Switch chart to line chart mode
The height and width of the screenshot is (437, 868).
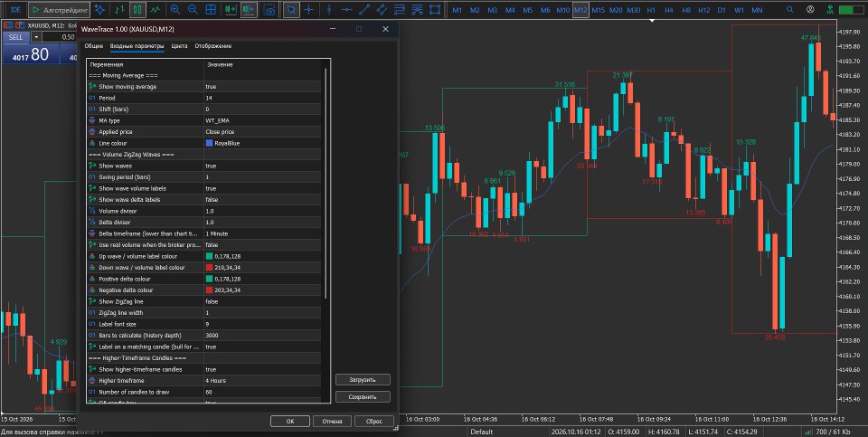(156, 9)
